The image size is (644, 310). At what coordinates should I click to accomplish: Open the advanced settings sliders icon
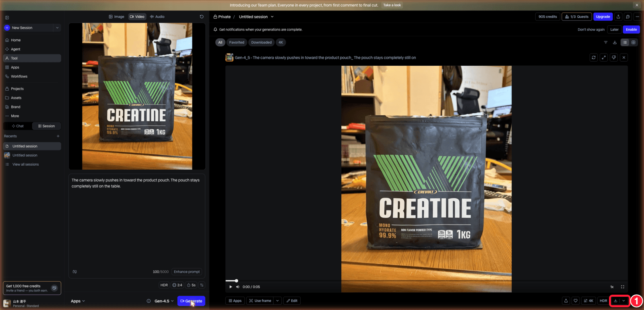pyautogui.click(x=202, y=285)
